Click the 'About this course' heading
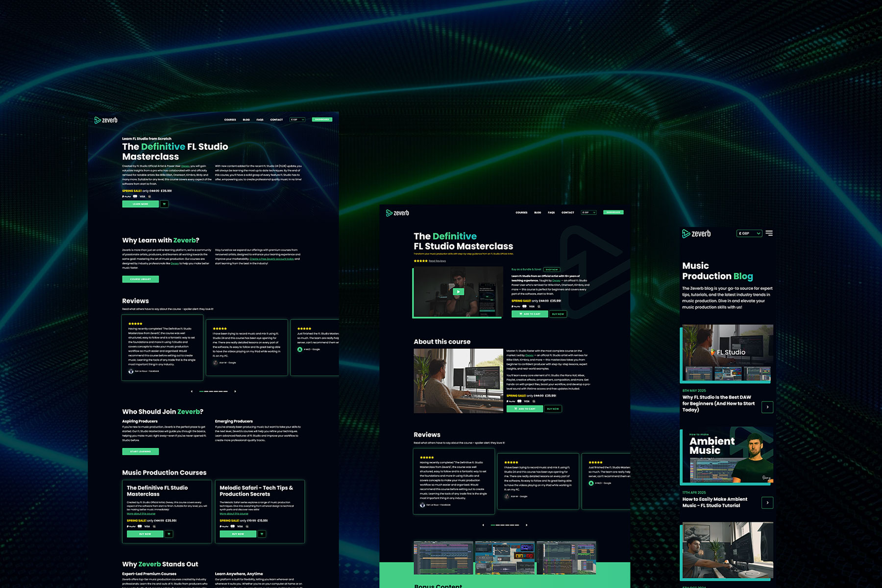 [x=442, y=342]
